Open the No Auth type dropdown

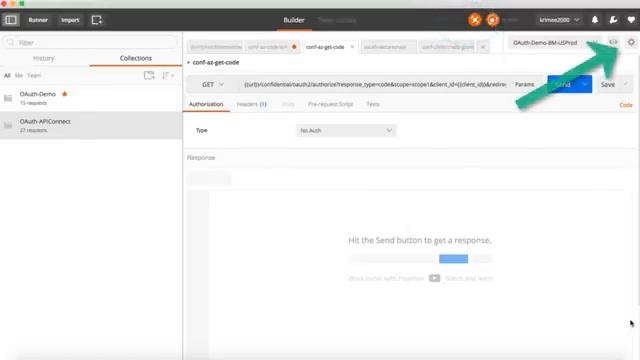tap(346, 130)
